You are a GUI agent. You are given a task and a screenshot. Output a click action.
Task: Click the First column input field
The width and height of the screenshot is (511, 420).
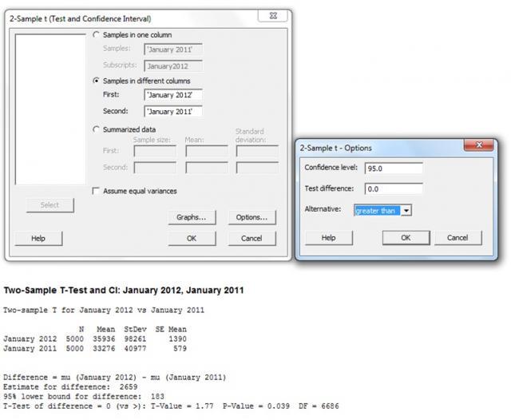172,95
